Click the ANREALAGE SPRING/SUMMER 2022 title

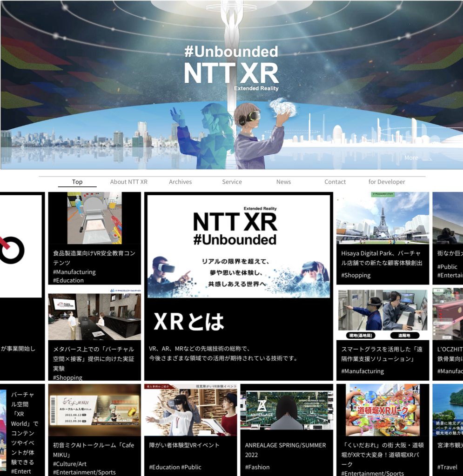pos(286,450)
